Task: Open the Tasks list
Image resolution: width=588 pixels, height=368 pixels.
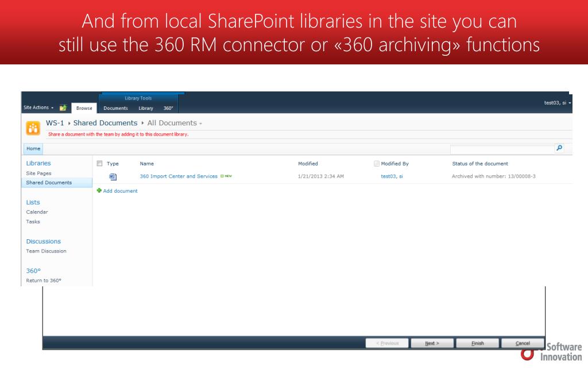Action: point(33,221)
